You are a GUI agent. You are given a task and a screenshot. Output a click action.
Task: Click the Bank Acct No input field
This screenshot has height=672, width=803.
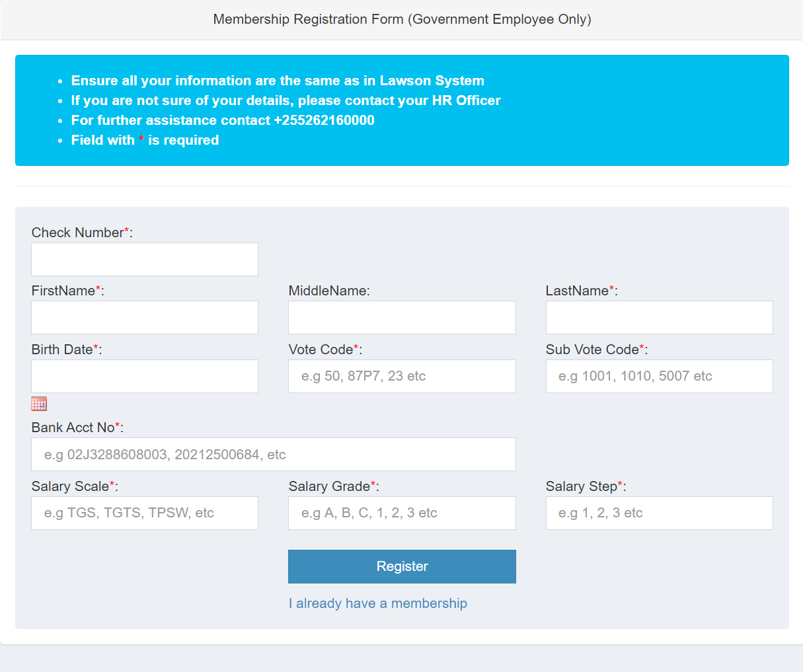[273, 454]
